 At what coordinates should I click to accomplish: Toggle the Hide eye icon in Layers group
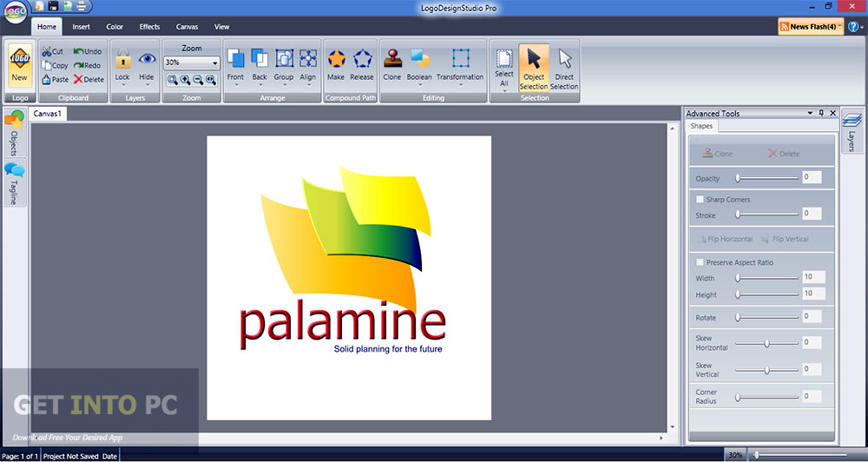(147, 58)
